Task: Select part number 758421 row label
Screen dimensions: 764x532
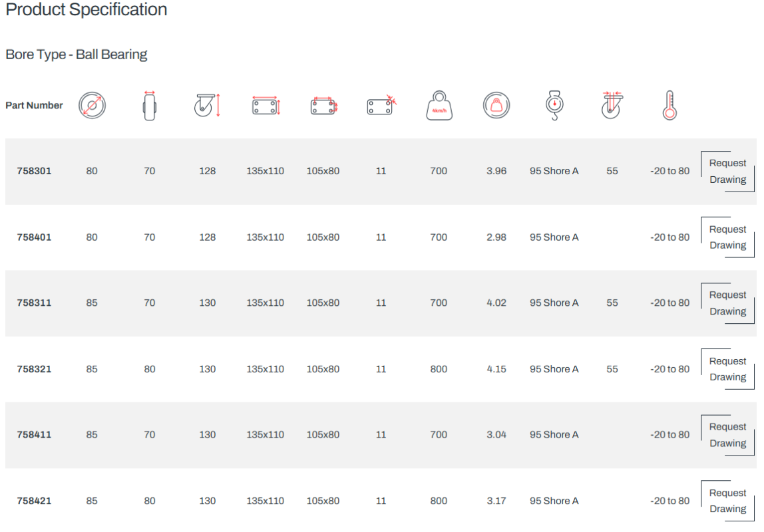Action: (x=34, y=501)
